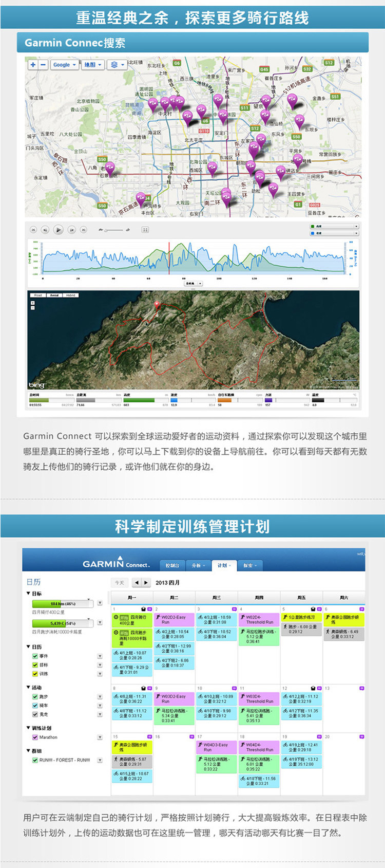
Task: Open the 分析 analysis tab
Action: [x=198, y=565]
